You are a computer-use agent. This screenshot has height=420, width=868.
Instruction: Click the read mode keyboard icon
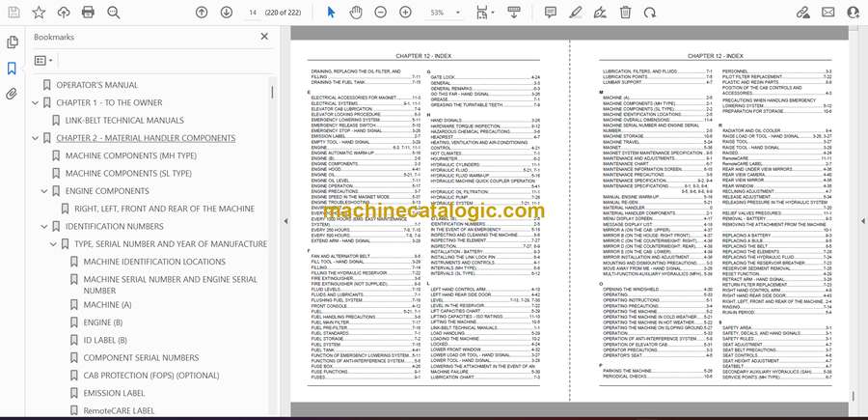point(514,13)
